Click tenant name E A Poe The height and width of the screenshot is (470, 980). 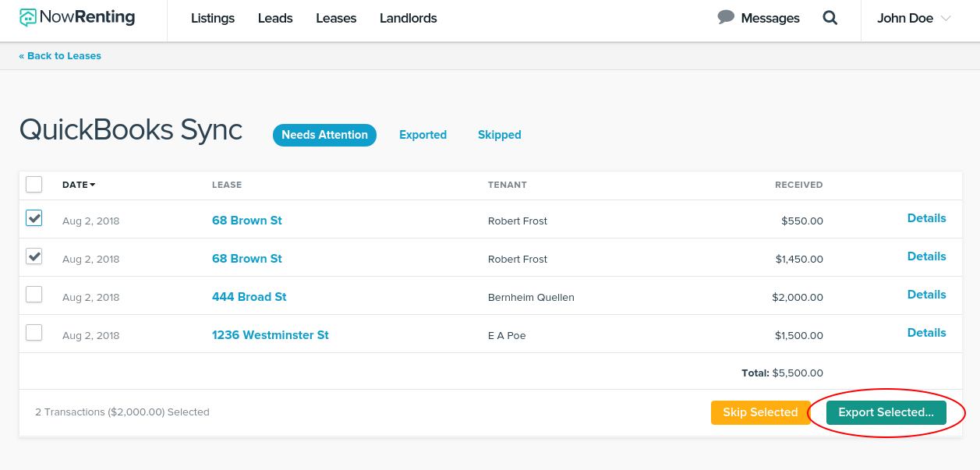(507, 336)
